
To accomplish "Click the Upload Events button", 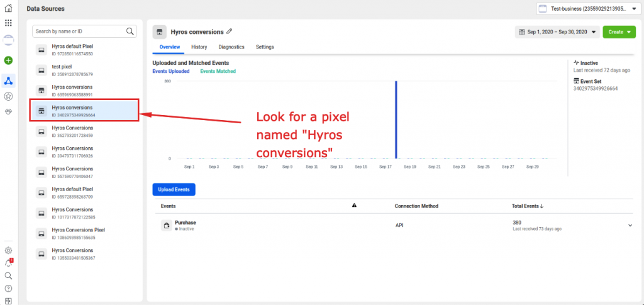I will click(174, 190).
